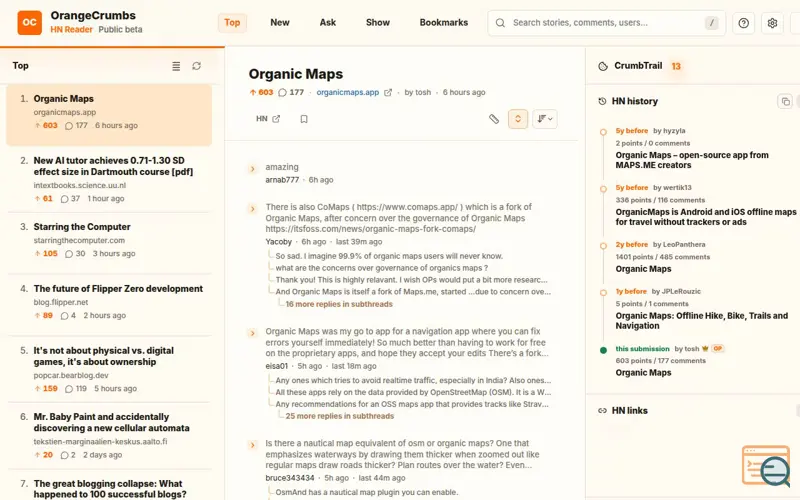Image resolution: width=800 pixels, height=500 pixels.
Task: Click the upvote arrow beside 89 points
Action: (x=37, y=316)
